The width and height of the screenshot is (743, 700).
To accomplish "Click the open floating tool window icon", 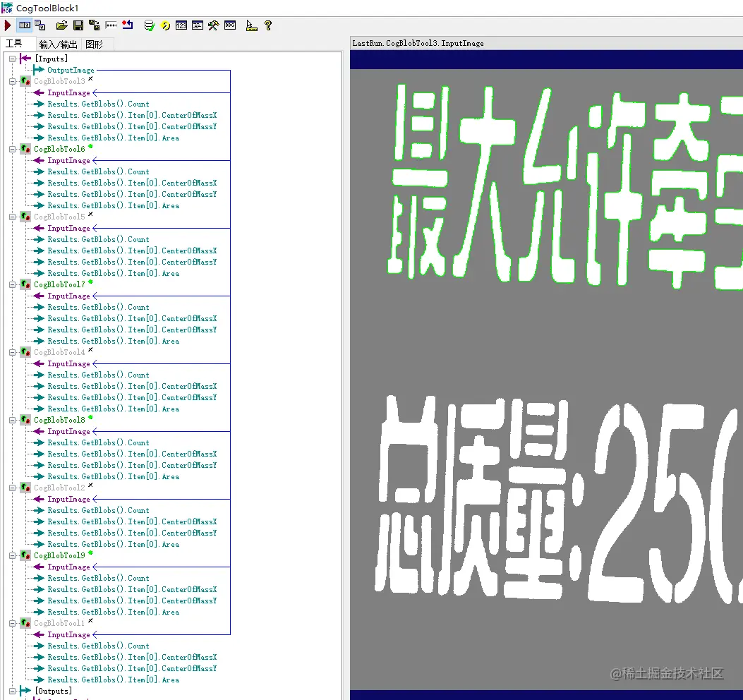I will pos(40,25).
